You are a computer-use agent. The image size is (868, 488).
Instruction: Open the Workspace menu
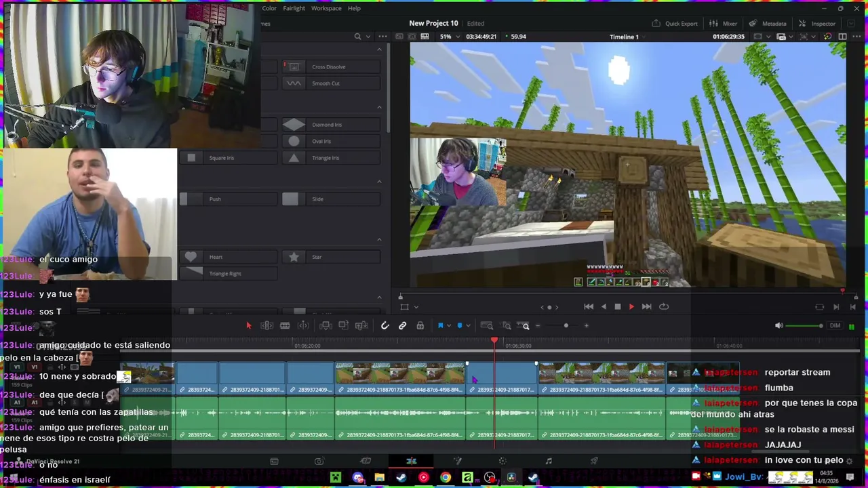[x=326, y=8]
